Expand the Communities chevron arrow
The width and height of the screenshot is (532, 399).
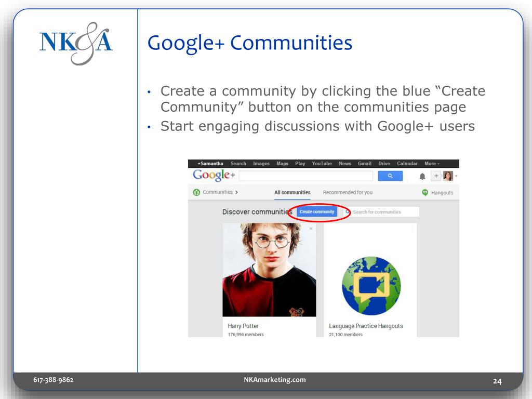[x=236, y=192]
